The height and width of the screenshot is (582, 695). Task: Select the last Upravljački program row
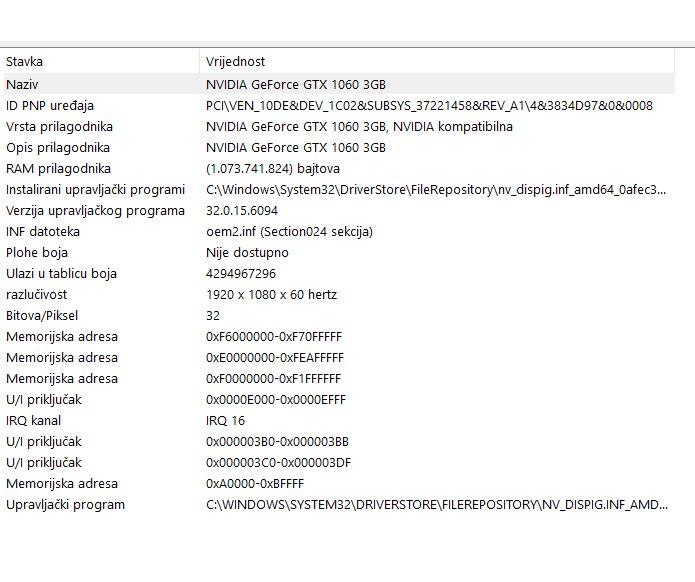point(65,504)
